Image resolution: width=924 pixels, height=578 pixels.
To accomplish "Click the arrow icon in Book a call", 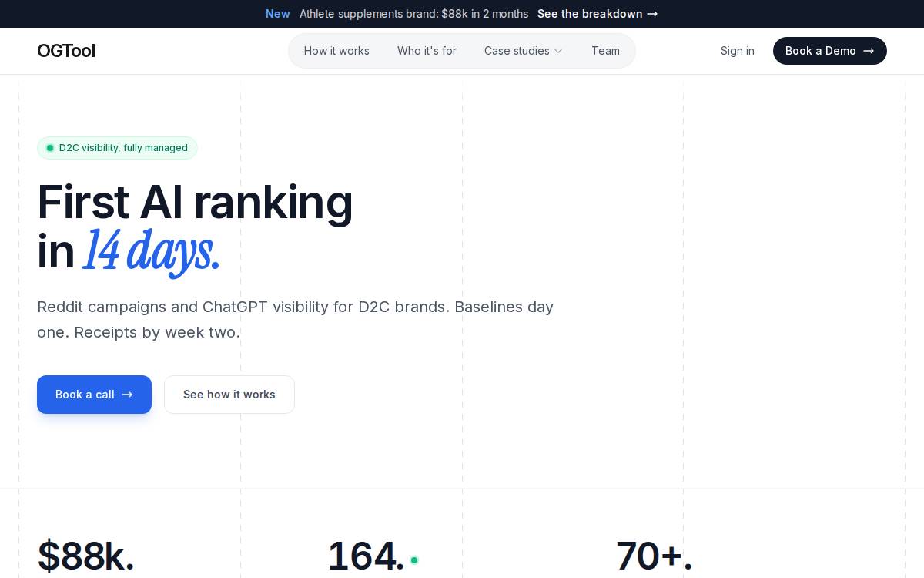I will [x=127, y=395].
